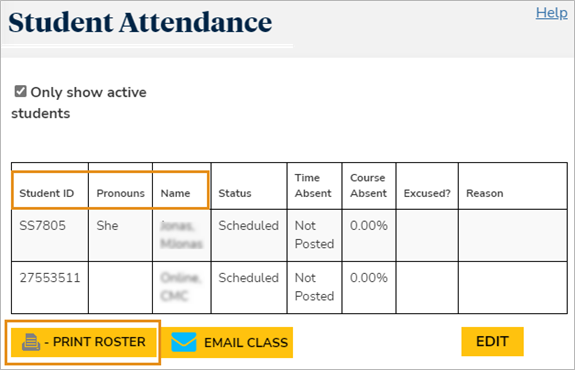Click the printer icon on Print Roster
This screenshot has height=370, width=575.
click(x=31, y=342)
